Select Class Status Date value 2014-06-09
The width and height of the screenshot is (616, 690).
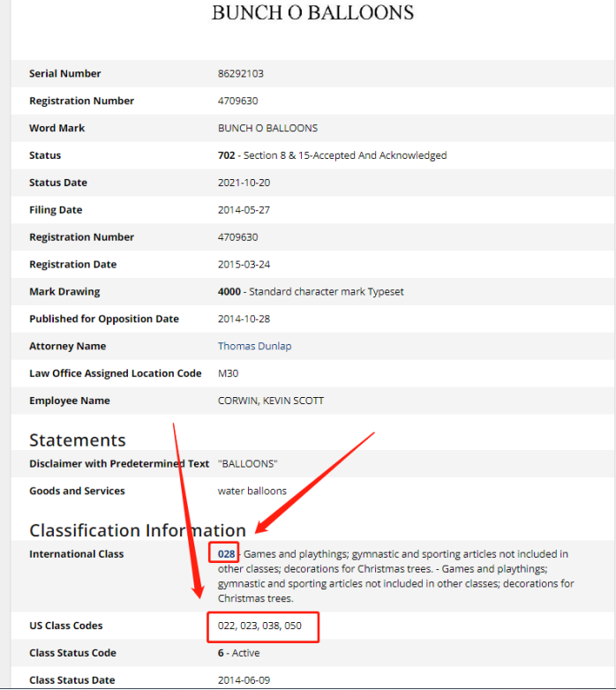(x=244, y=680)
